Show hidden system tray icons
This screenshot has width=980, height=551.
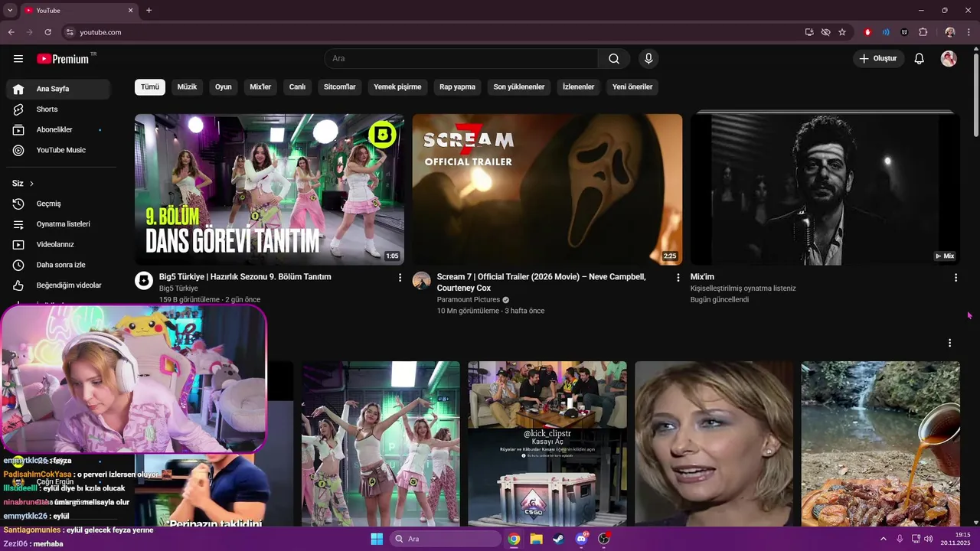[883, 539]
